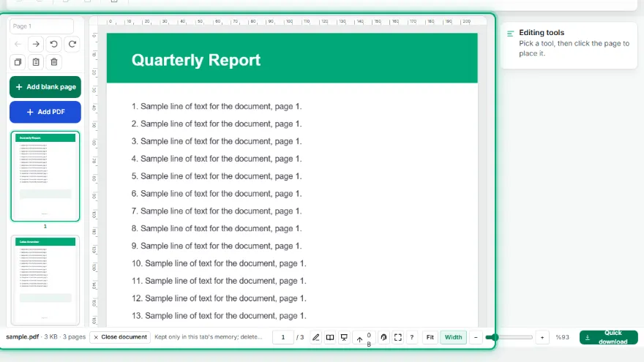Enter fullscreen view
The image size is (644, 362).
[x=398, y=337]
